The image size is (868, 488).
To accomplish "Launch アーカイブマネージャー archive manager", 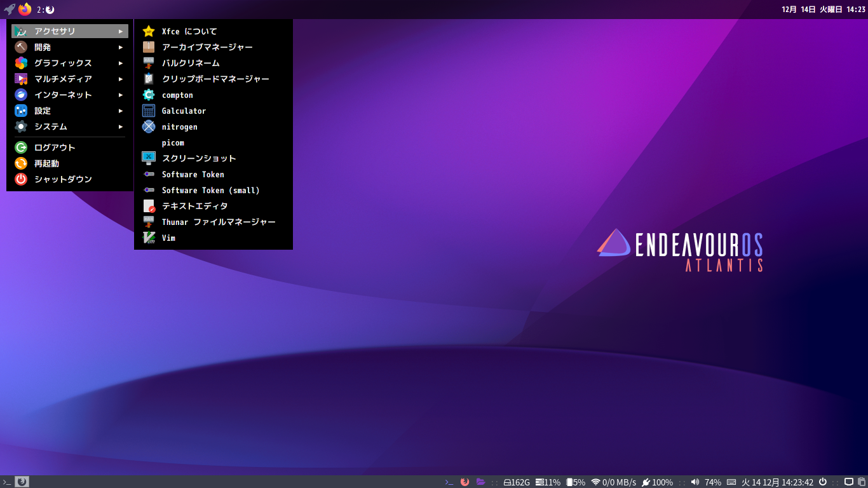I will pyautogui.click(x=214, y=47).
